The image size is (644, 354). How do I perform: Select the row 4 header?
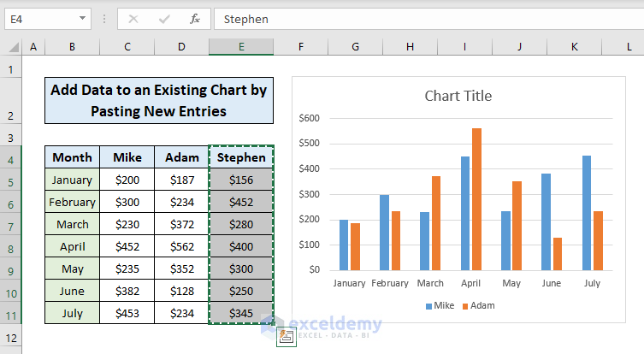pos(10,157)
